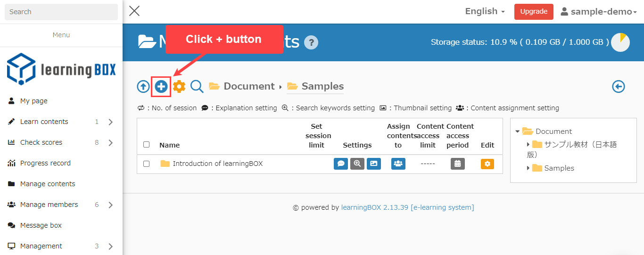The image size is (644, 255).
Task: Click the orange edit gear in row
Action: pyautogui.click(x=487, y=164)
